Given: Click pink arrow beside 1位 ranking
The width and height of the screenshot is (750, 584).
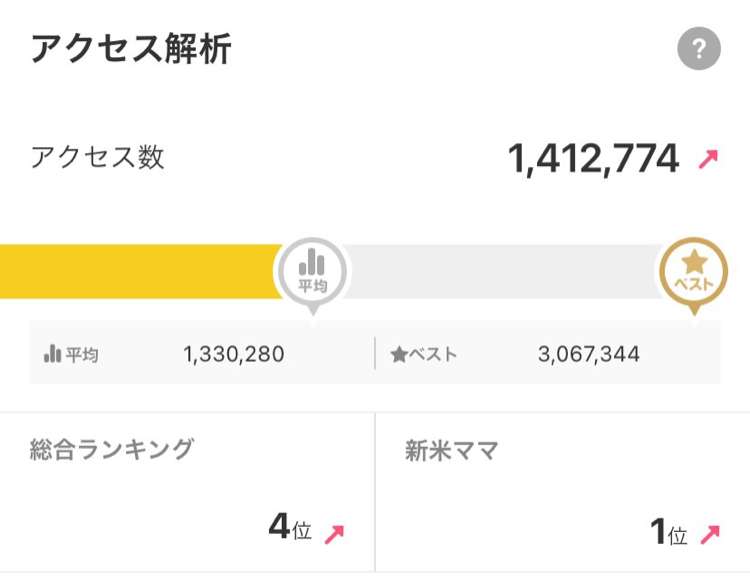Looking at the screenshot, I should pyautogui.click(x=710, y=534).
